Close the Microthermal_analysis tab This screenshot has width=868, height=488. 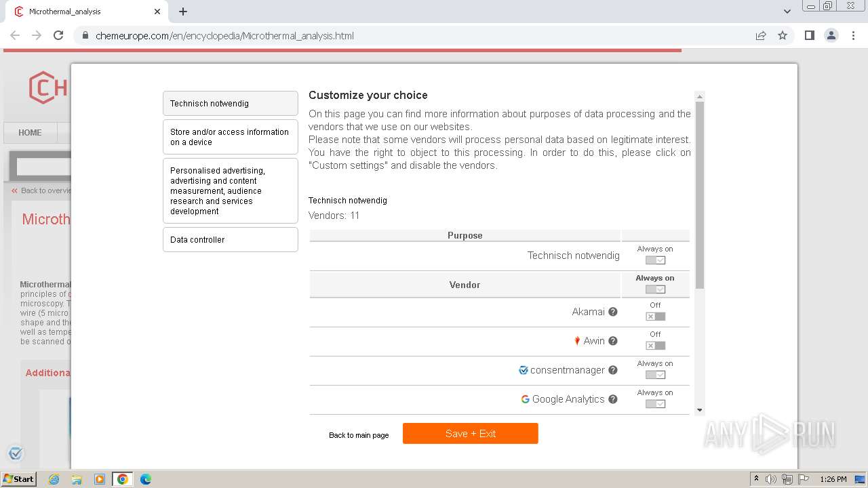coord(157,12)
